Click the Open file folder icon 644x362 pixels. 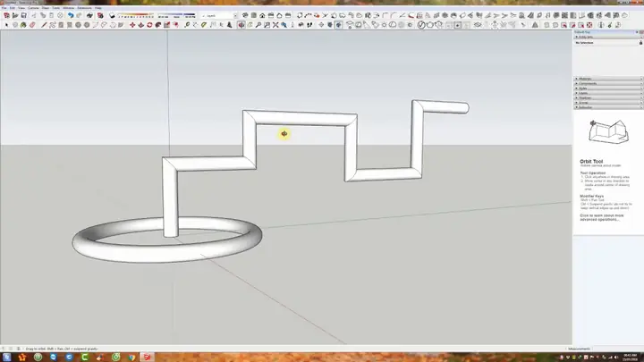[x=15, y=15]
